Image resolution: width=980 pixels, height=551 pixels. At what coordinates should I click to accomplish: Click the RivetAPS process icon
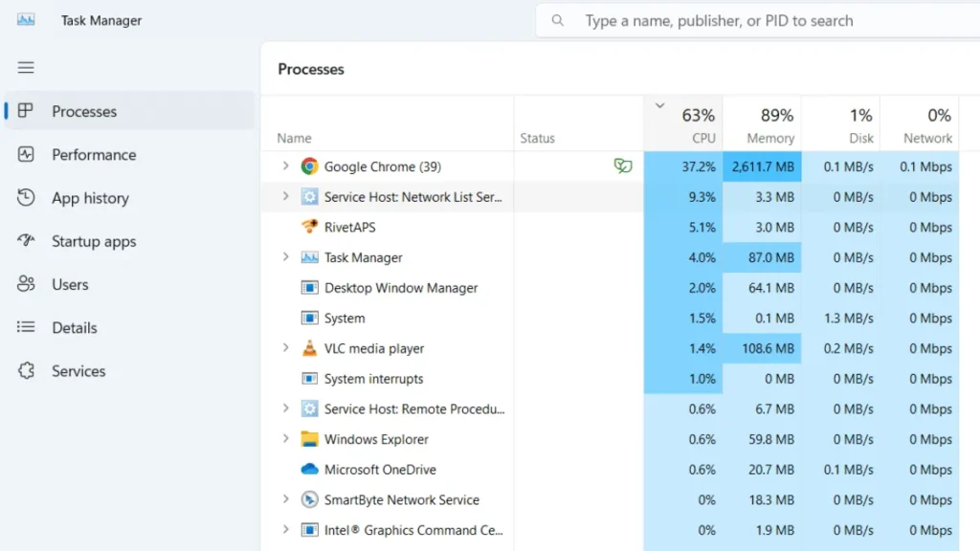(309, 227)
